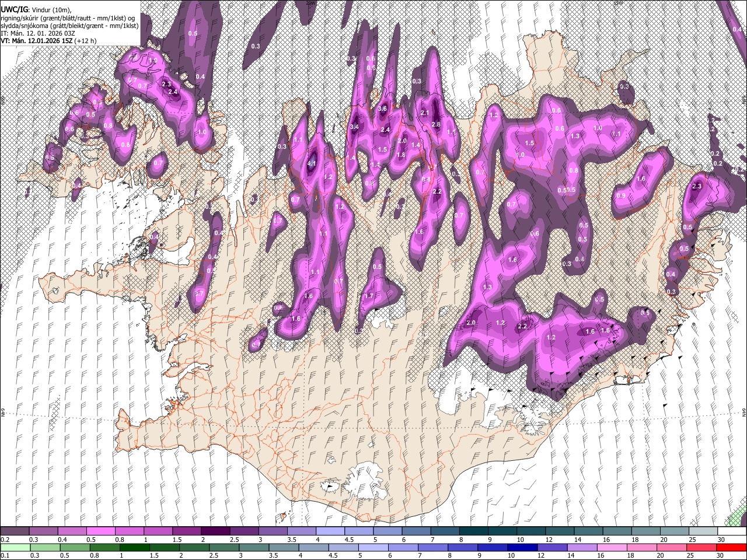Pick the deep navy 10–12 swatch, lower legend row
This screenshot has height=560, width=747.
[523, 547]
